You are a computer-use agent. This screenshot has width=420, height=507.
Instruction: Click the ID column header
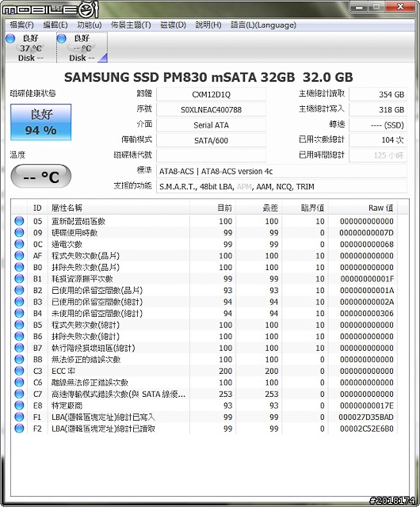37,208
